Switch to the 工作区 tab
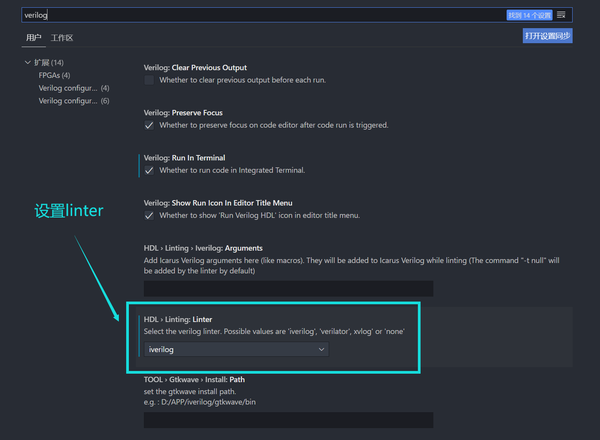The width and height of the screenshot is (600, 440). coord(62,38)
